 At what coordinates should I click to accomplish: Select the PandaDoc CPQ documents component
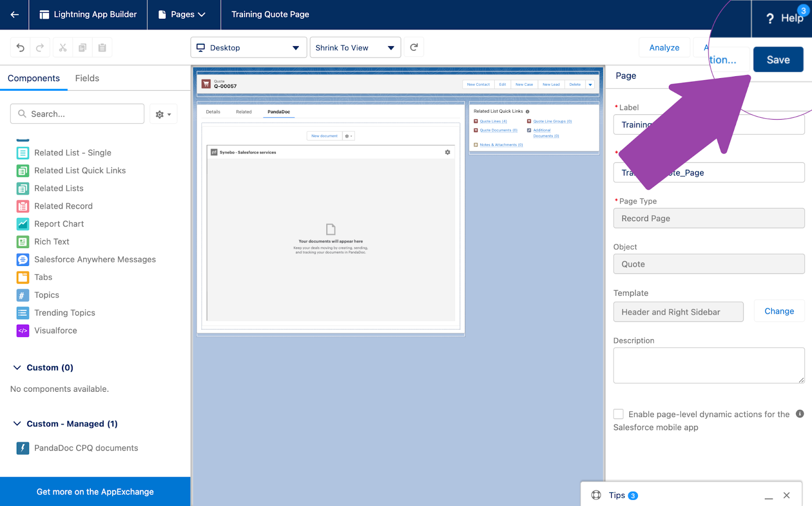tap(78, 448)
